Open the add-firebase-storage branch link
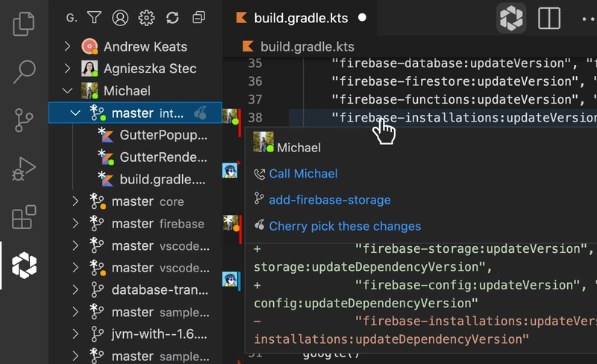 pos(329,200)
